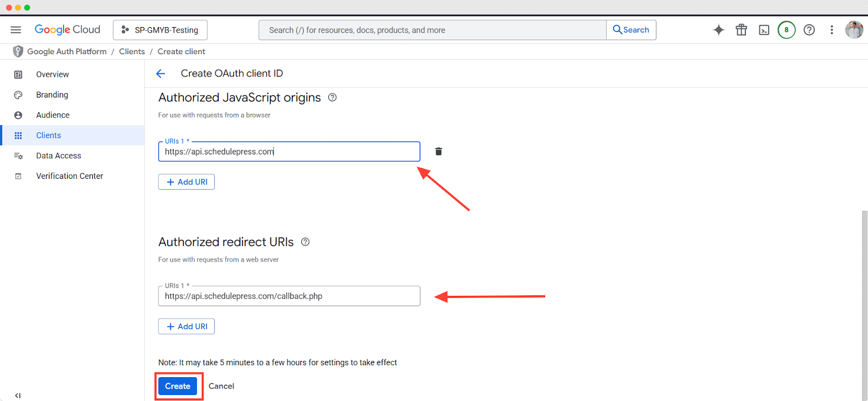Click the Data Access settings icon

[x=18, y=156]
